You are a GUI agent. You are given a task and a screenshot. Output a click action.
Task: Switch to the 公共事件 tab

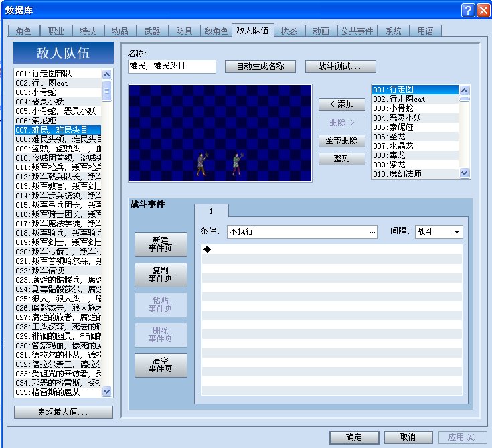coord(357,31)
